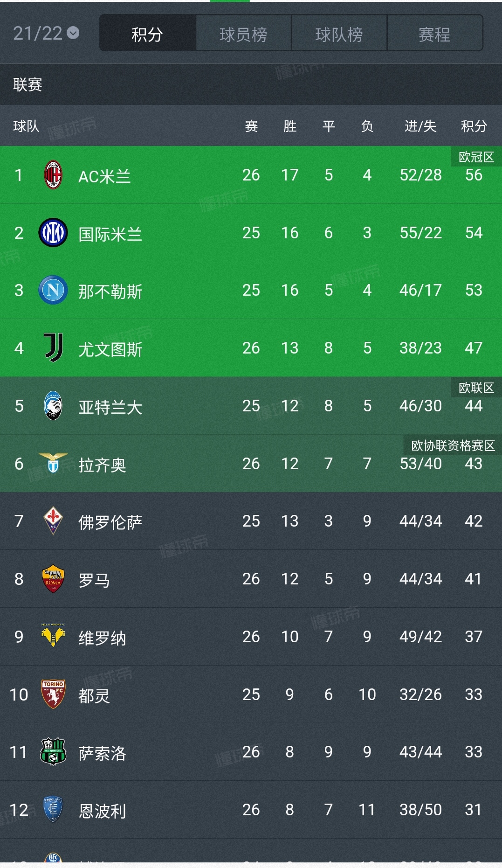Click the 积分 column header
The image size is (502, 868).
coord(474,126)
